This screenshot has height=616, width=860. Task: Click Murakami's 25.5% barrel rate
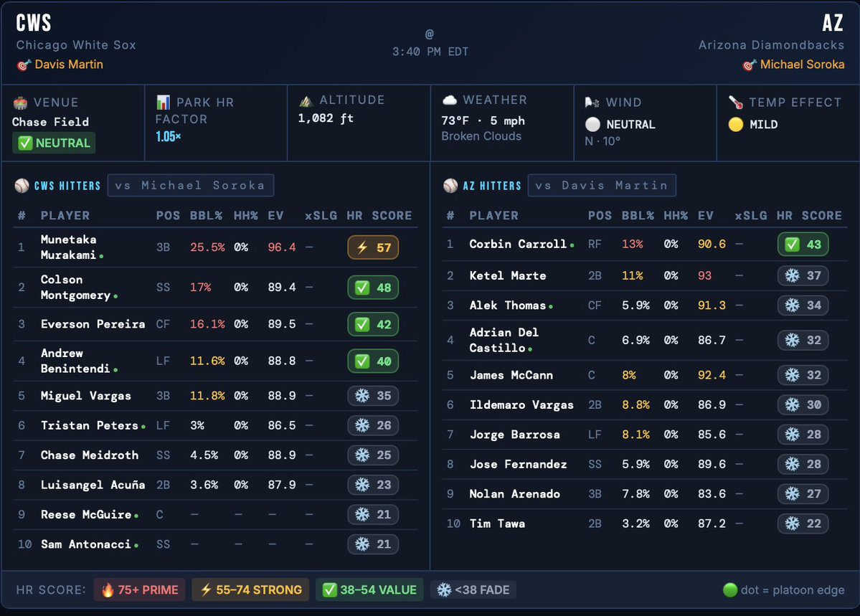(207, 247)
